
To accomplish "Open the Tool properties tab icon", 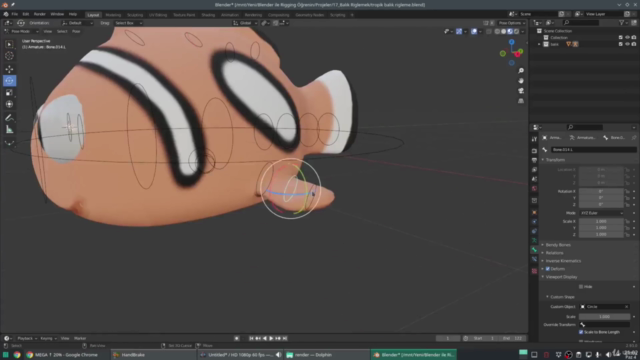I will [x=534, y=140].
